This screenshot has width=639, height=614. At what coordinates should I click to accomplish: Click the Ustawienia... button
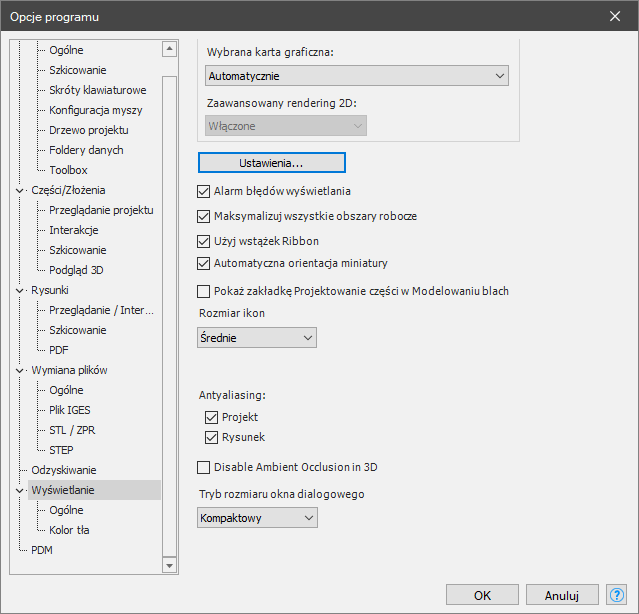pyautogui.click(x=272, y=163)
